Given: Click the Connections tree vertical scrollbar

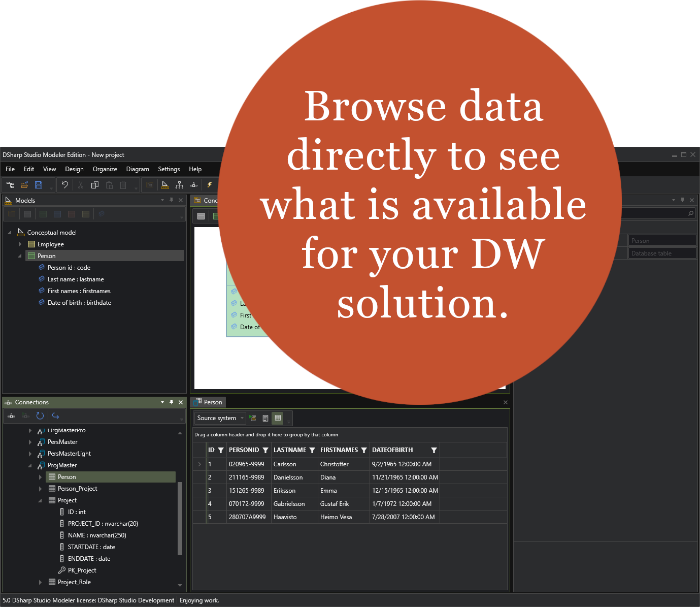Looking at the screenshot, I should 180,518.
